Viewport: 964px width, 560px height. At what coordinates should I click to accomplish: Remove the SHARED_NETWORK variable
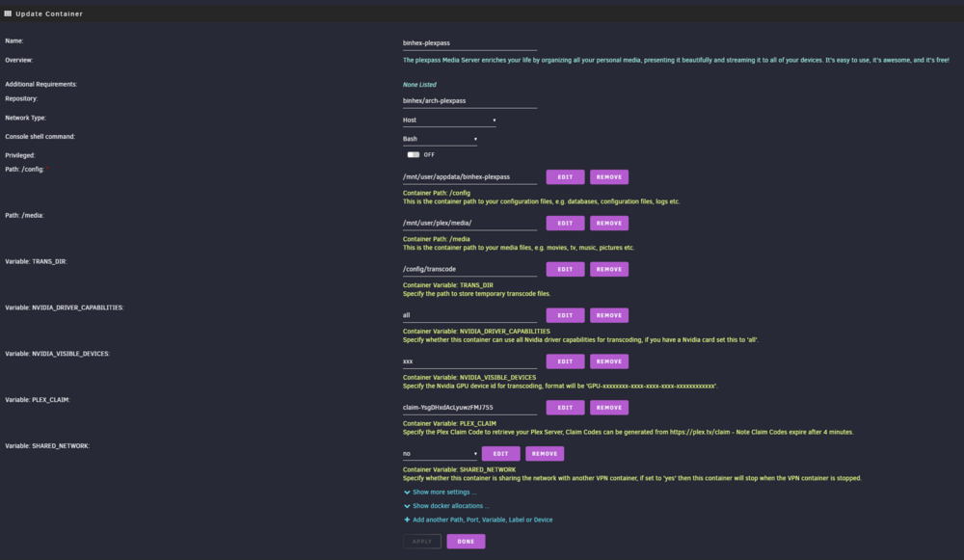(x=544, y=454)
